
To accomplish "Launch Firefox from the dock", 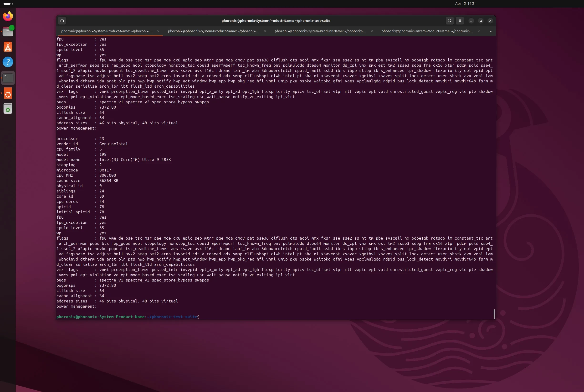I will coord(8,16).
